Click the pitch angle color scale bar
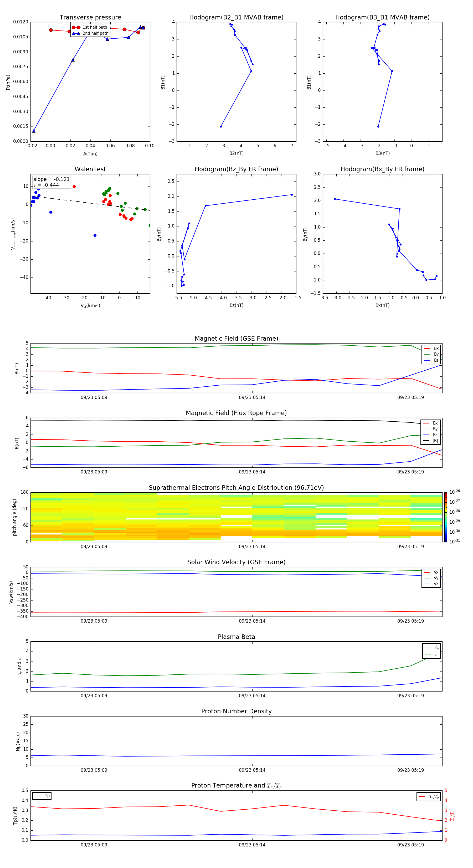This screenshot has width=473, height=868. click(x=446, y=517)
